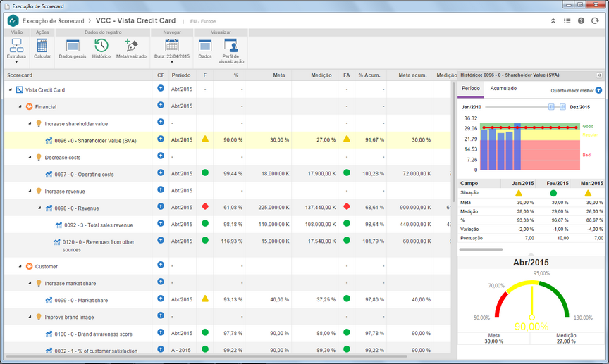The image size is (609, 364).
Task: Open Dados gerais record data
Action: (x=73, y=49)
